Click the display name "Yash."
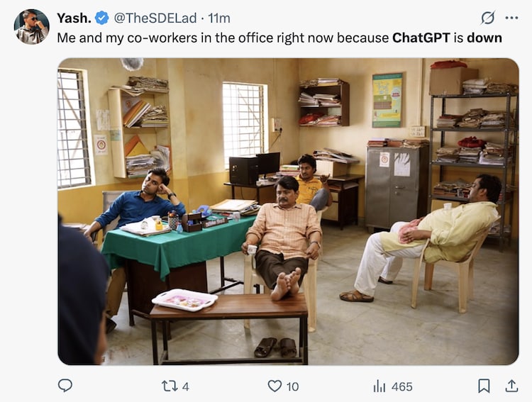This screenshot has height=402, width=532. click(x=73, y=18)
